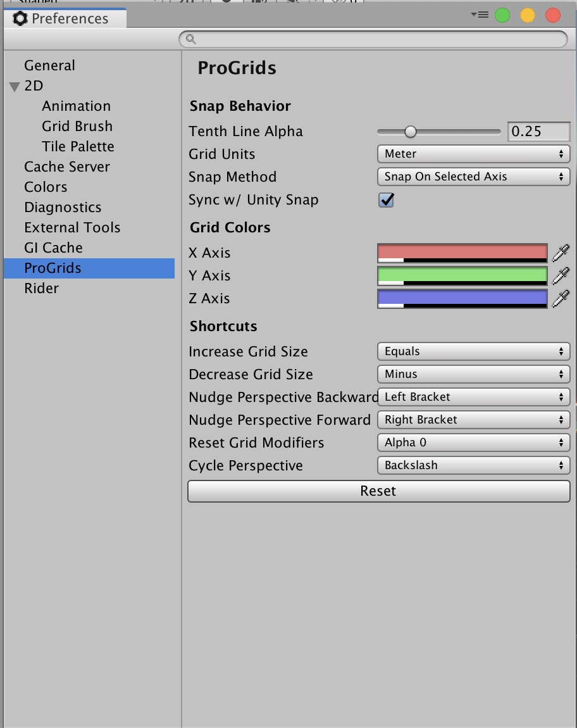Click the X Axis red color swatch
The image size is (577, 728).
[x=462, y=253]
